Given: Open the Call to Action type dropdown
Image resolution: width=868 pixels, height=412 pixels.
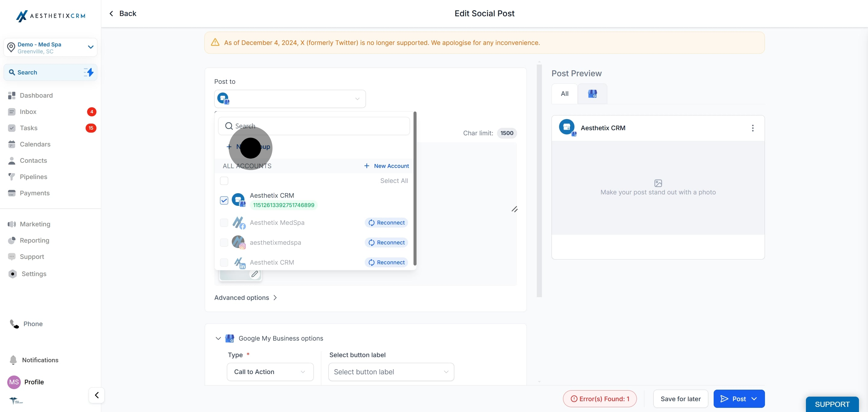Looking at the screenshot, I should pyautogui.click(x=270, y=372).
